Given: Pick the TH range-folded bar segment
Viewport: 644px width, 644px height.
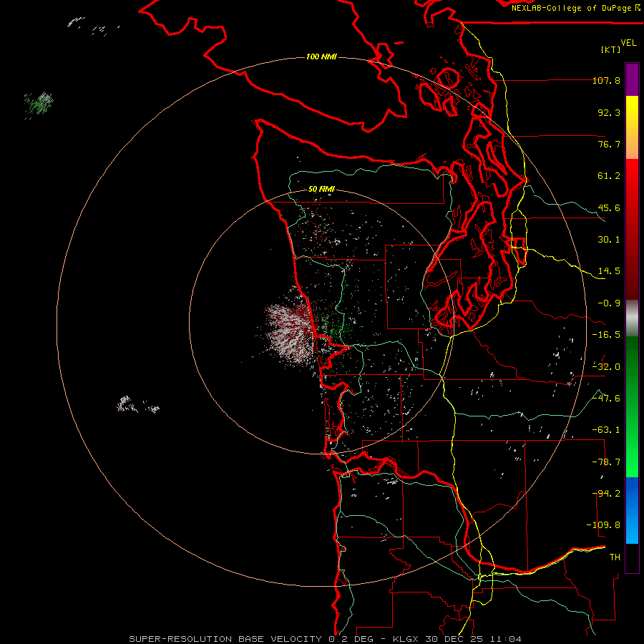Looking at the screenshot, I should [632, 557].
